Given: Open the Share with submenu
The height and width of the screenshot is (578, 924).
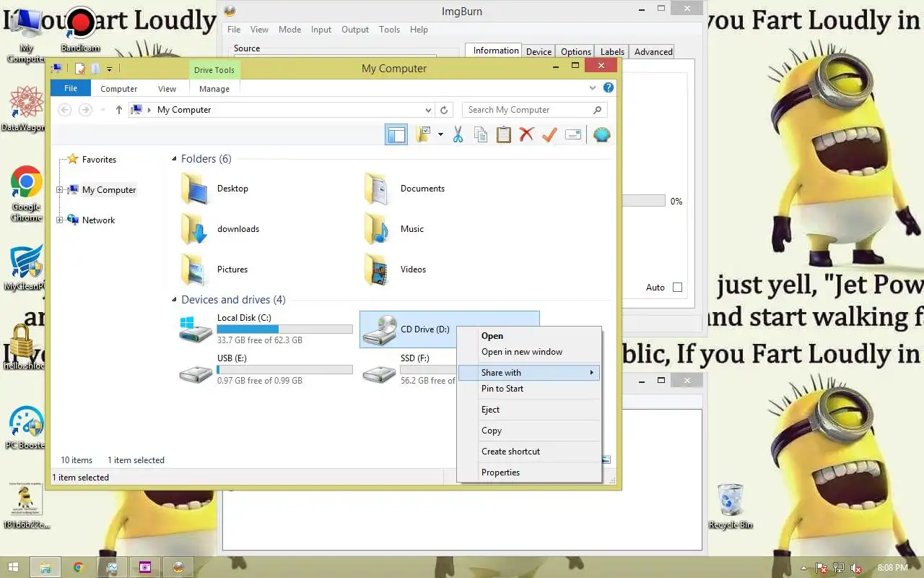Looking at the screenshot, I should coord(529,373).
